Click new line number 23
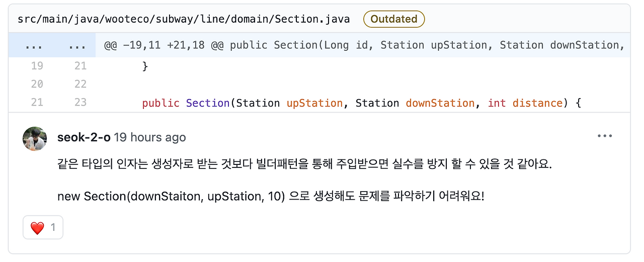This screenshot has height=262, width=644. (80, 103)
